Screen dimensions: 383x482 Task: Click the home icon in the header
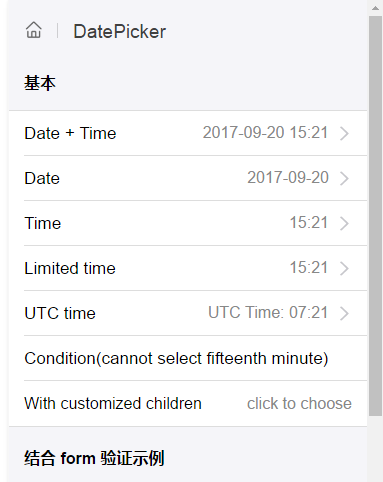point(34,30)
